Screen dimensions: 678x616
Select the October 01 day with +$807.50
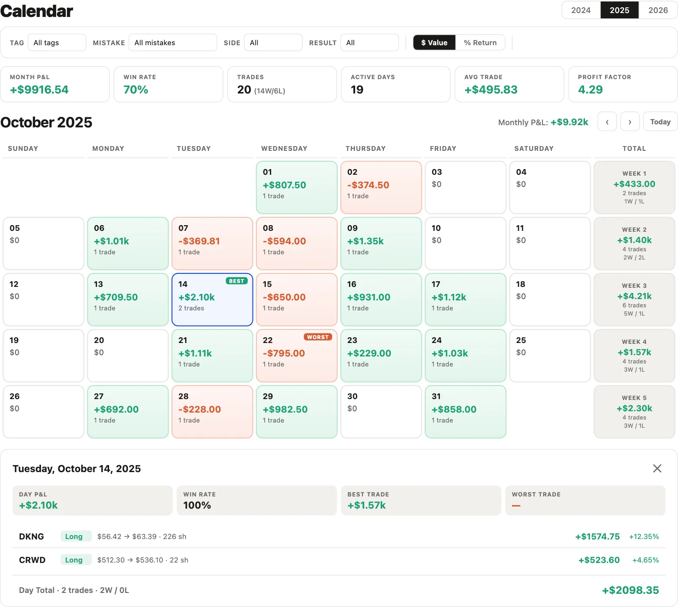click(297, 187)
